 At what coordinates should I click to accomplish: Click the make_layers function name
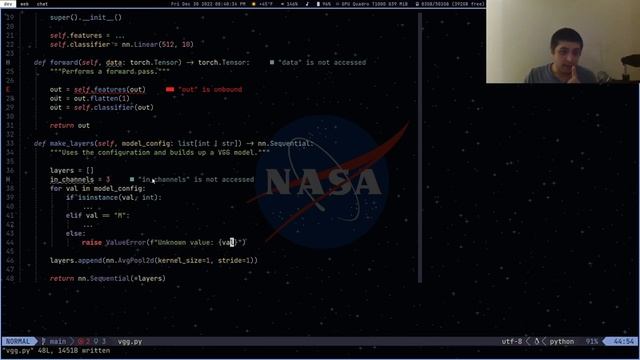tap(71, 143)
